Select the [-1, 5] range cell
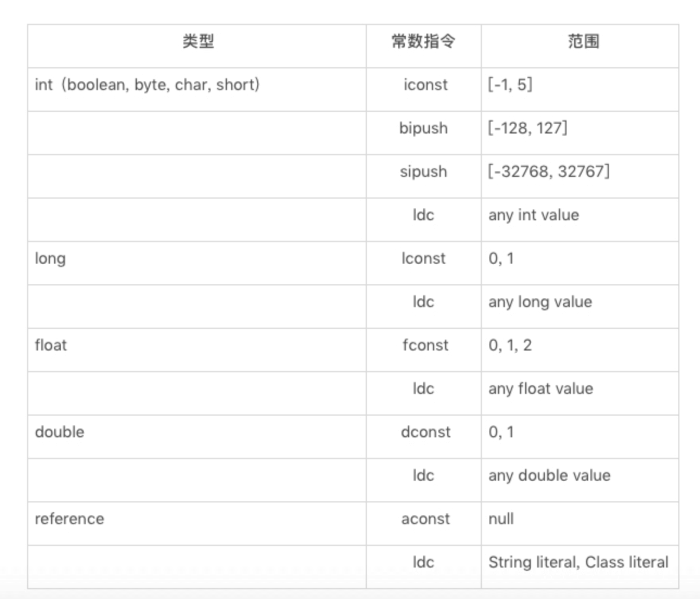This screenshot has width=700, height=599. 580,90
